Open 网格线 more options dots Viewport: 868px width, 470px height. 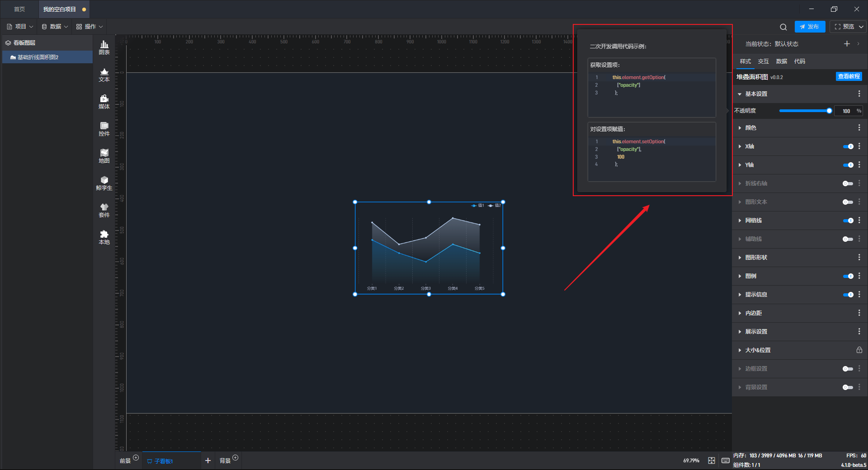tap(859, 221)
